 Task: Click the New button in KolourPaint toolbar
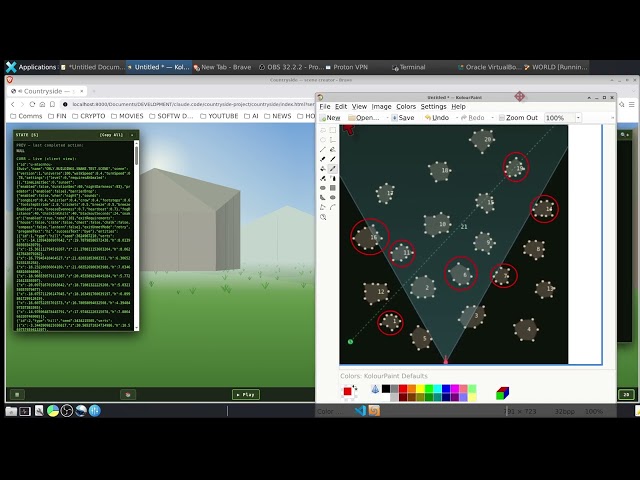click(330, 118)
